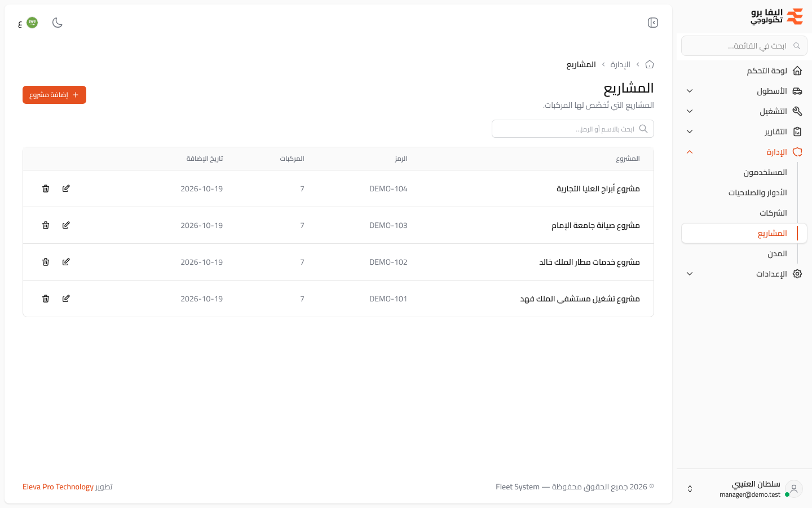Image resolution: width=812 pixels, height=508 pixels.
Task: Remove the DEMO-102 project via trash icon
Action: tap(46, 262)
